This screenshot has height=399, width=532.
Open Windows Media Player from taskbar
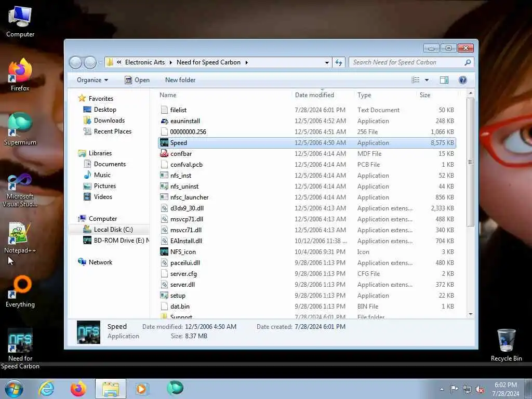point(141,389)
